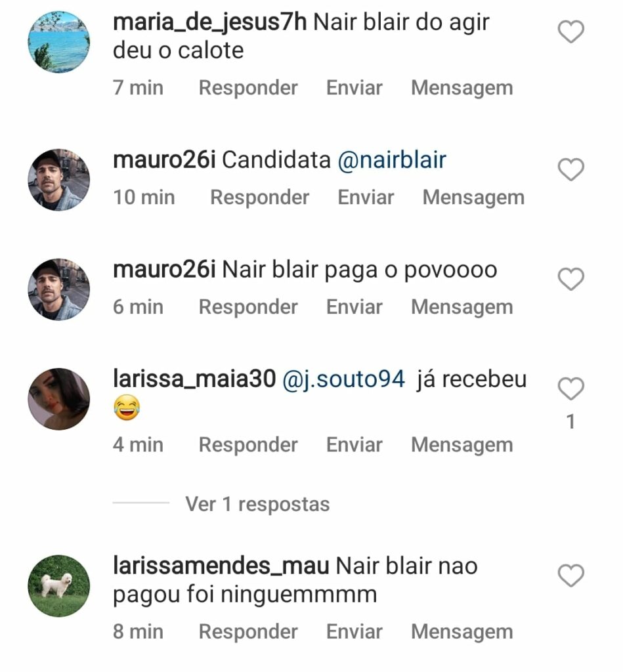
Task: Click Mensagem under larissamendes_mau's comment
Action: point(462,632)
